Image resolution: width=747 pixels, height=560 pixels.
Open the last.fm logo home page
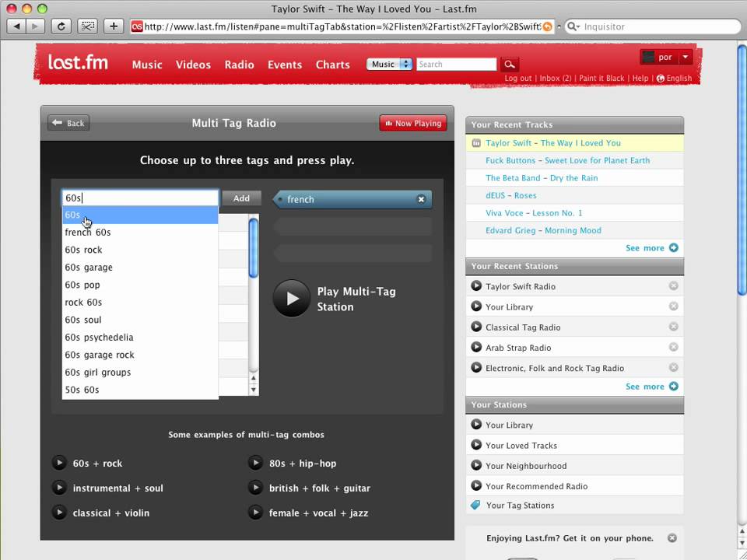coord(78,63)
